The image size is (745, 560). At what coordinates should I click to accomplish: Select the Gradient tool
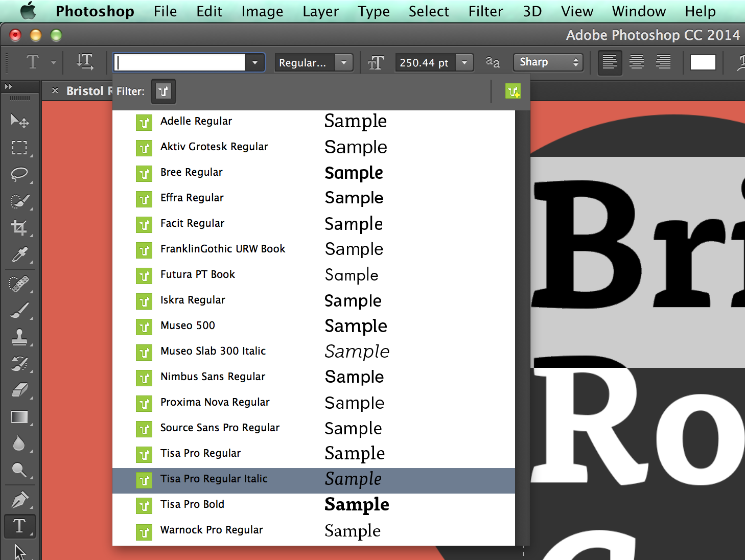pyautogui.click(x=19, y=417)
